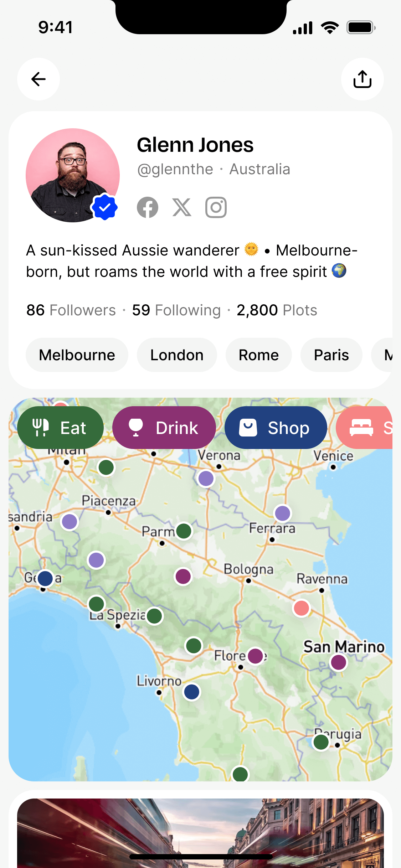This screenshot has height=868, width=401.
Task: Tap the coral map pin near Ravenna
Action: pyautogui.click(x=301, y=608)
